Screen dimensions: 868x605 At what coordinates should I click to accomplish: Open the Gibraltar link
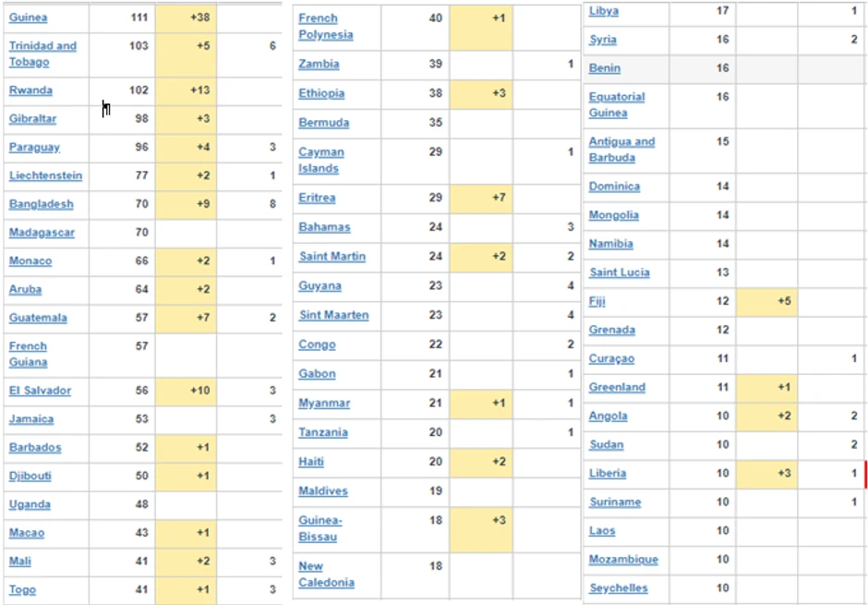(x=33, y=119)
